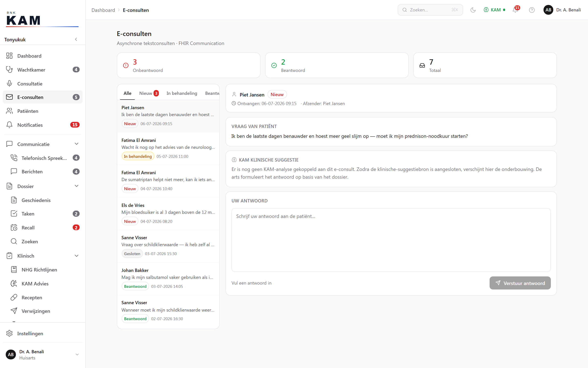Click the Zoeken search field in header
This screenshot has height=368, width=588.
(430, 10)
